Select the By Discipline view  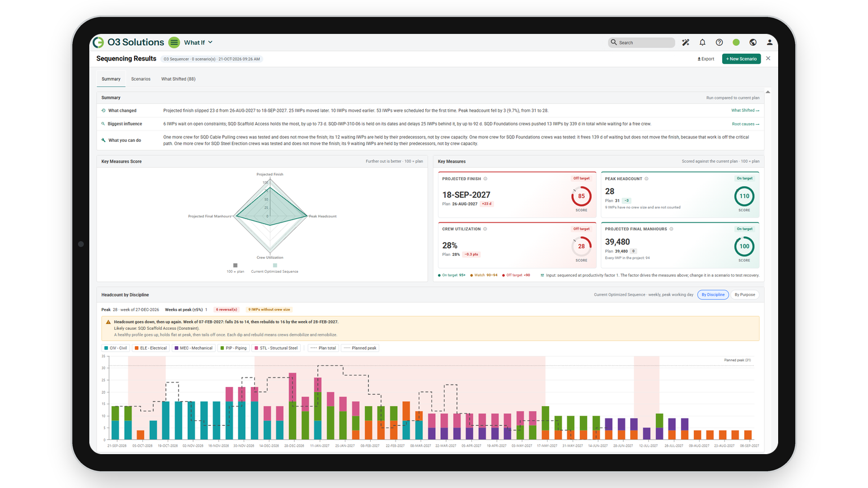coord(713,295)
